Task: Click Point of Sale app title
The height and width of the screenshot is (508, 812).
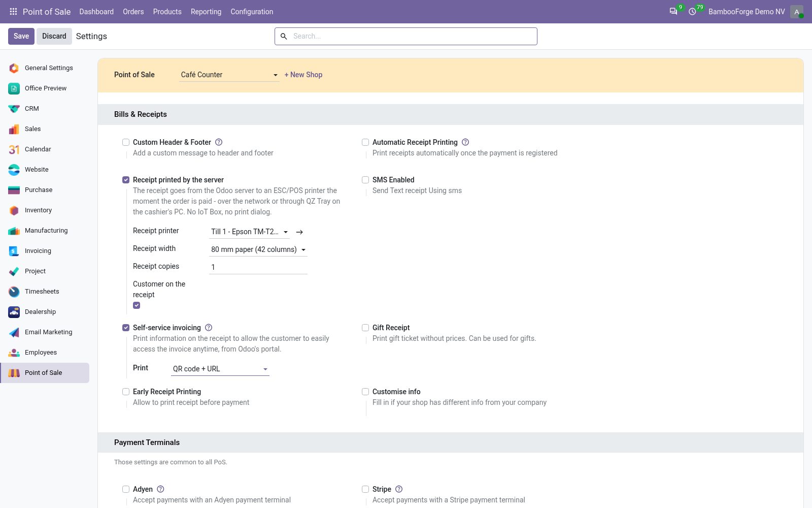Action: click(47, 12)
